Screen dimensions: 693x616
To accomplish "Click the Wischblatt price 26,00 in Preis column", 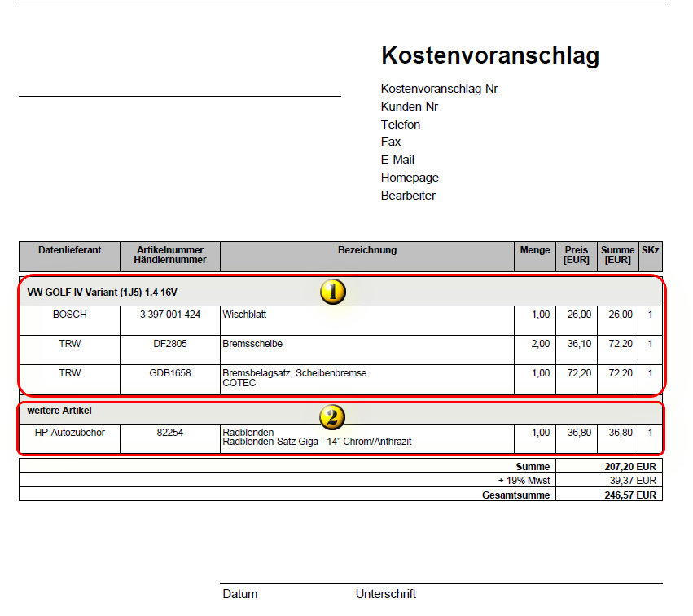I will [580, 315].
